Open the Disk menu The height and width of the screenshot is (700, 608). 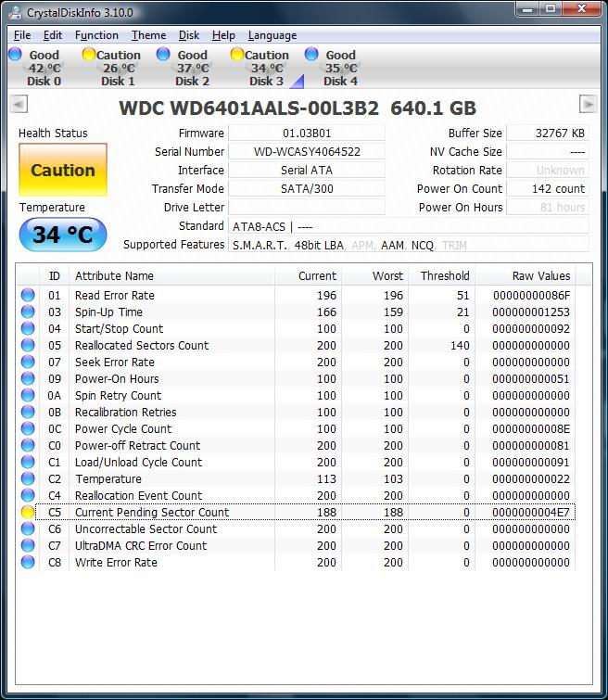(189, 35)
